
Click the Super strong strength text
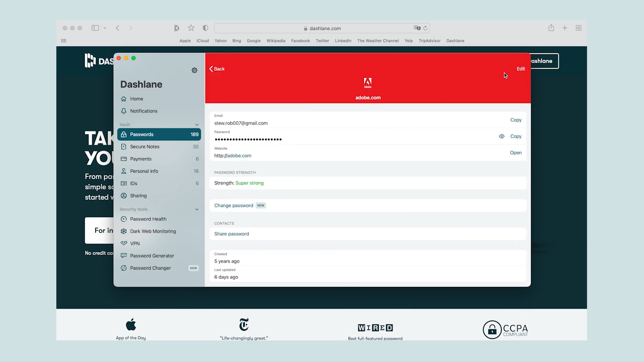click(250, 183)
